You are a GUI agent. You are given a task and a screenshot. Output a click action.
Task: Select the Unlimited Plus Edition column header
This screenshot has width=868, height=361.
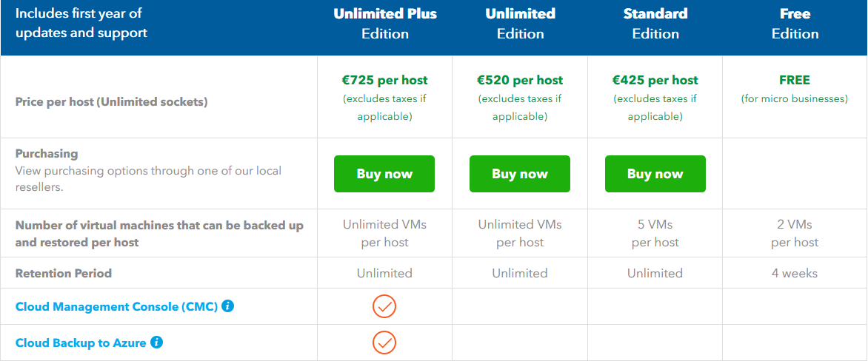pos(384,24)
